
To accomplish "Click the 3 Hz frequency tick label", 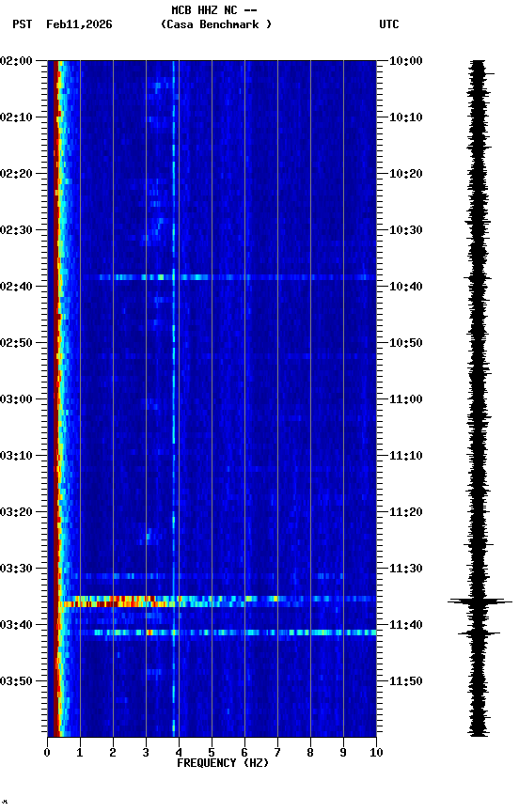I will pyautogui.click(x=146, y=753).
